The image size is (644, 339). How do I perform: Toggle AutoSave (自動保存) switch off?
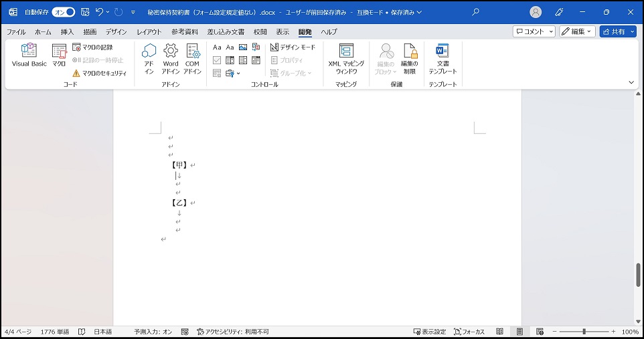(x=64, y=12)
